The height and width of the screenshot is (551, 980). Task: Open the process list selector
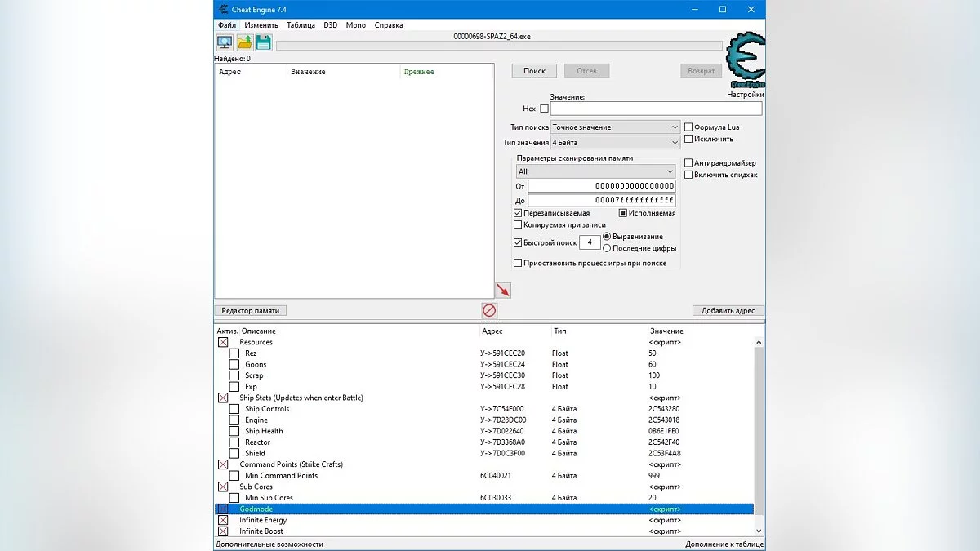click(225, 42)
